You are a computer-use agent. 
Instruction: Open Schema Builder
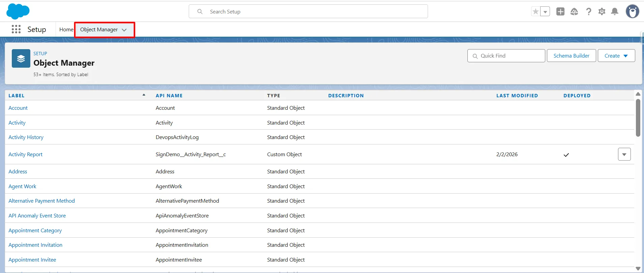[571, 56]
